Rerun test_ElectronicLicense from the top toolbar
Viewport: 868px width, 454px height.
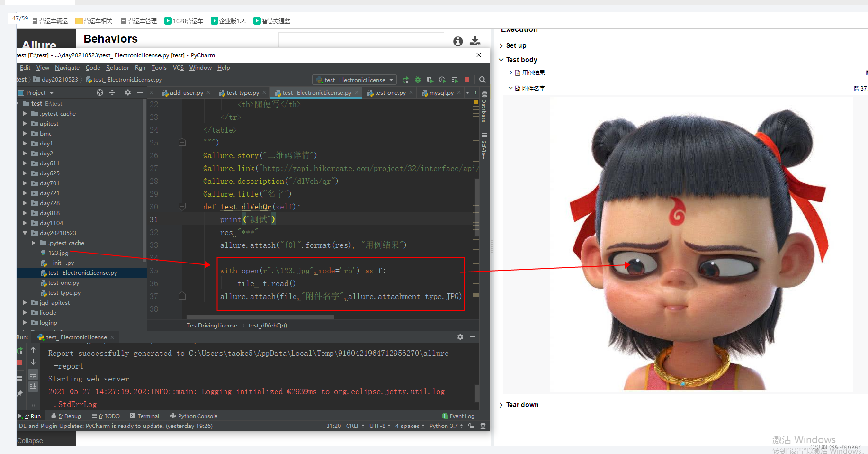coord(405,80)
